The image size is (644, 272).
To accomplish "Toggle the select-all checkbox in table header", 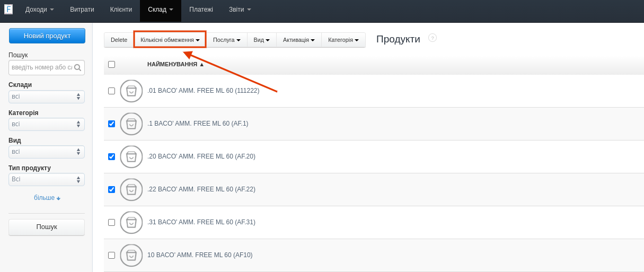I will pyautogui.click(x=111, y=65).
